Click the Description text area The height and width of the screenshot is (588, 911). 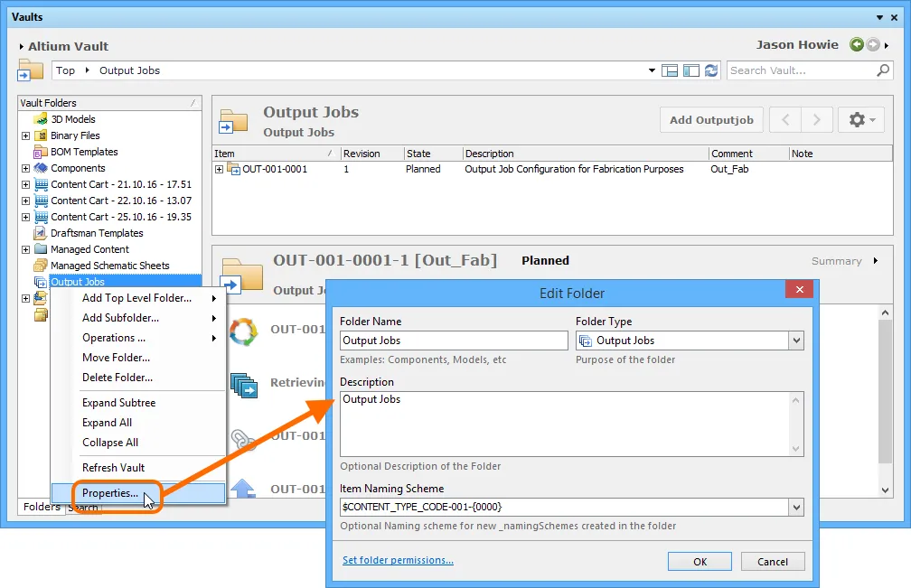(572, 424)
